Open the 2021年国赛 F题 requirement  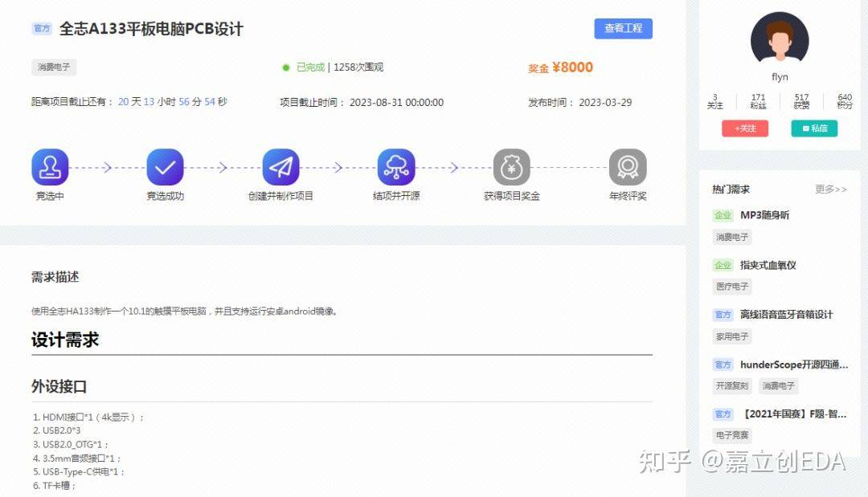[x=794, y=414]
